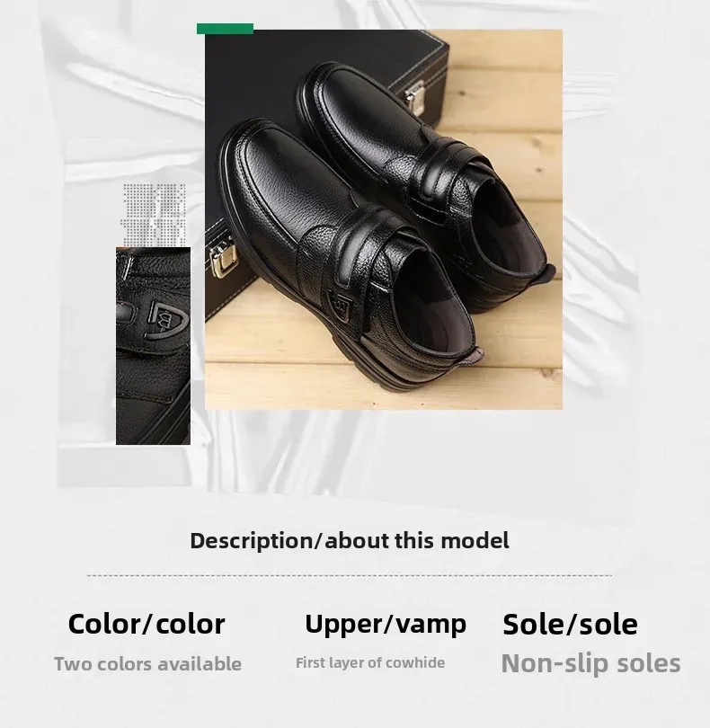Open the leather close-up thumbnail image
The width and height of the screenshot is (710, 728).
point(153,346)
